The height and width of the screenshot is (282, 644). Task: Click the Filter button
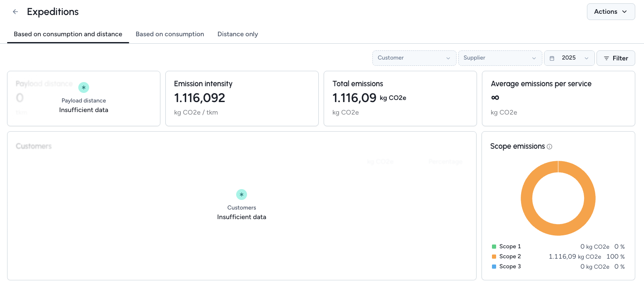[616, 58]
